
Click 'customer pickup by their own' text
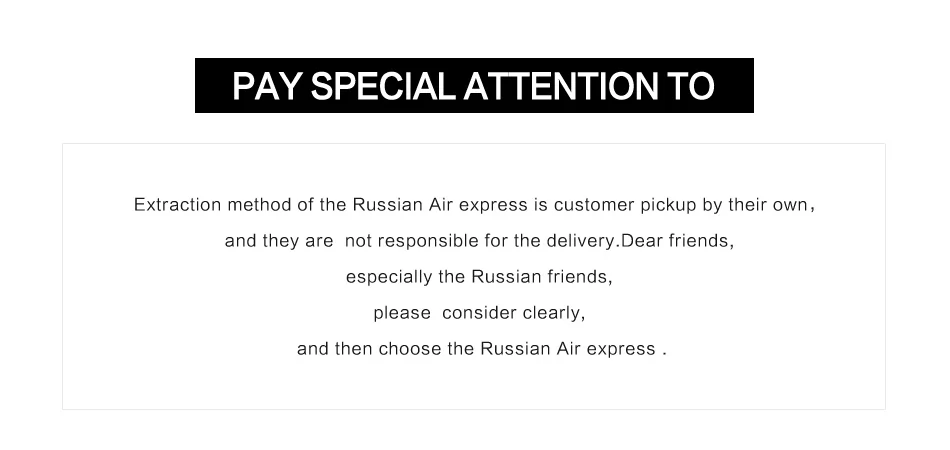pyautogui.click(x=680, y=205)
